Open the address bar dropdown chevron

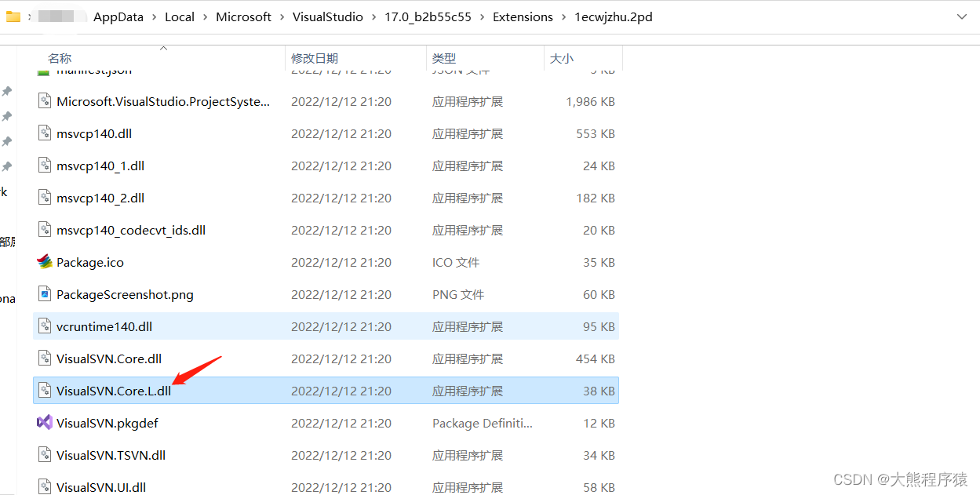point(964,16)
